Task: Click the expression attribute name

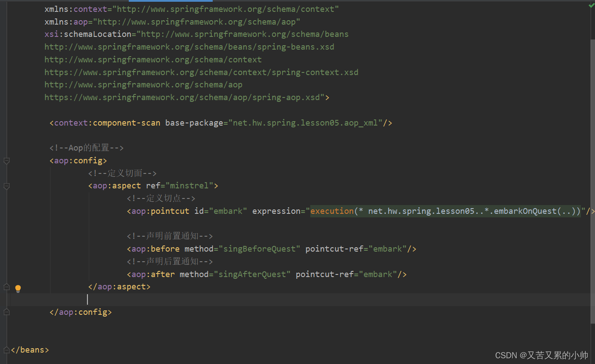Action: tap(276, 211)
